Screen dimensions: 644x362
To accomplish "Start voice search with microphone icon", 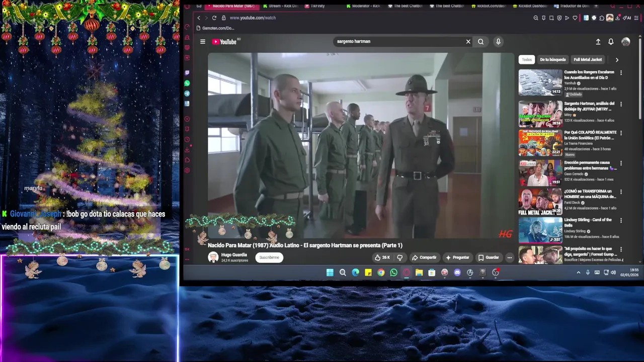I will (x=498, y=42).
